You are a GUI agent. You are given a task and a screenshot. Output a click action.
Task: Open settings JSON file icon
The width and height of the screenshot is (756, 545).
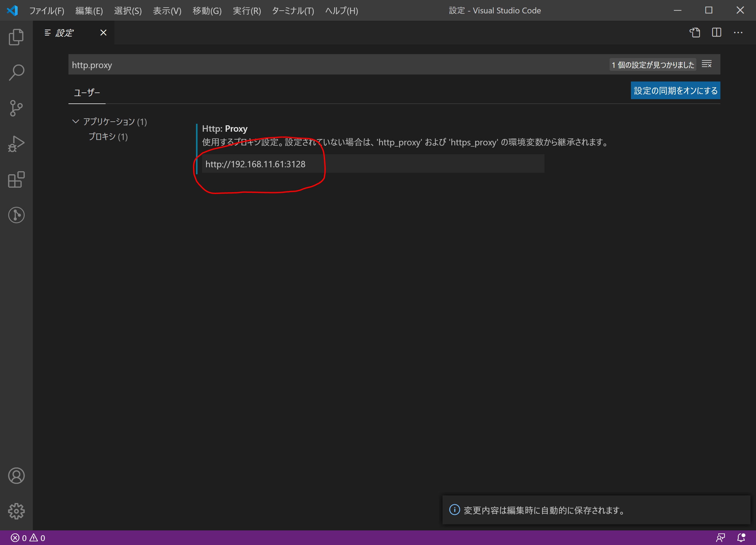click(695, 33)
